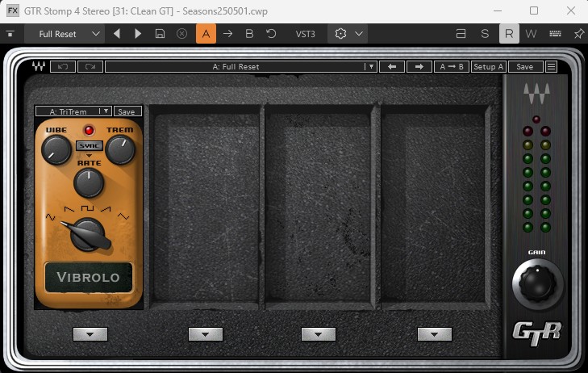This screenshot has width=588, height=373.
Task: Open the plugin menu icon beside Full Reset
Action: click(x=10, y=34)
